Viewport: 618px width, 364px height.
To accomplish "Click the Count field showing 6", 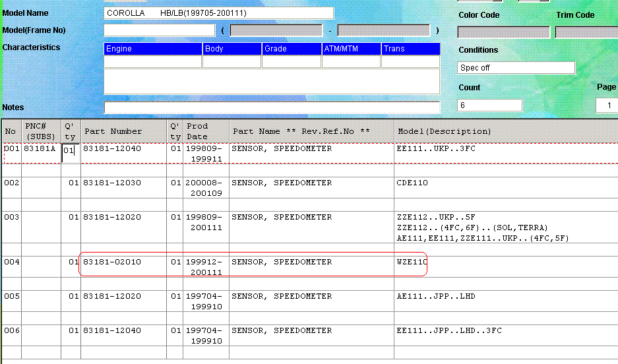I will pyautogui.click(x=489, y=106).
